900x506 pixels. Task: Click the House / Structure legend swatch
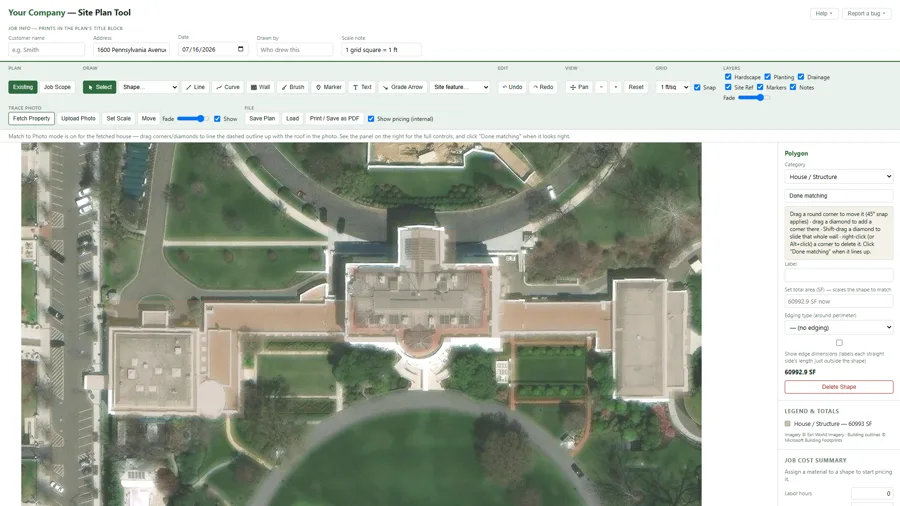coord(788,423)
